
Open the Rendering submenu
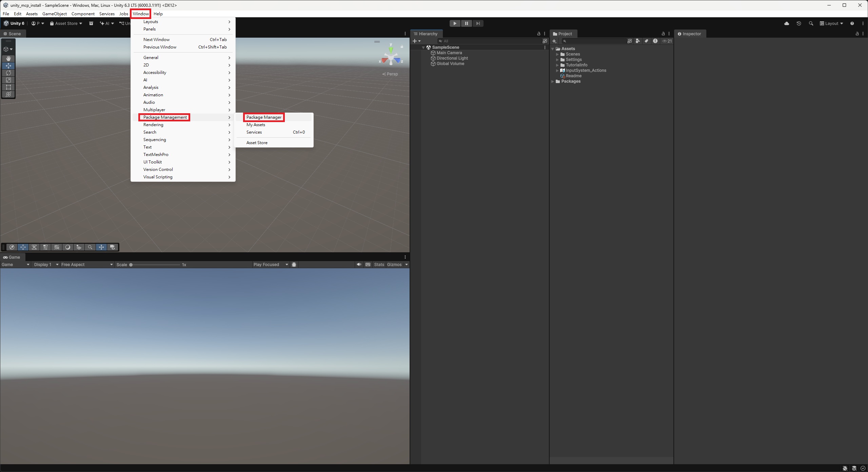tap(153, 125)
